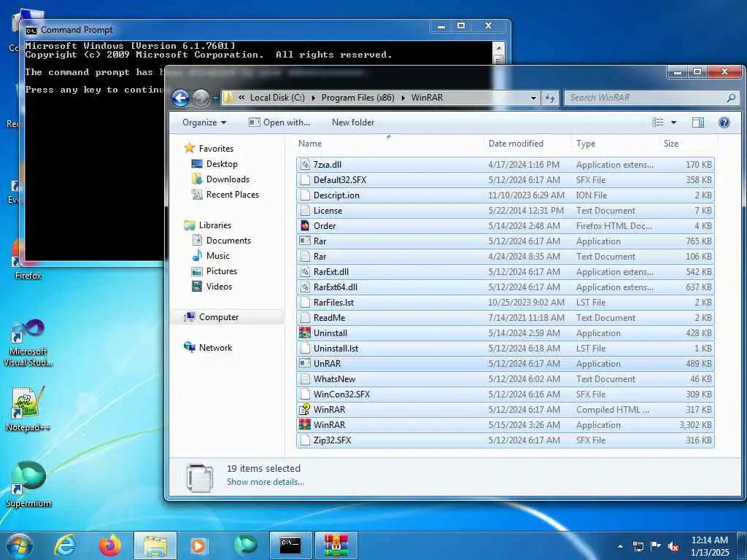This screenshot has width=747, height=560.
Task: Click Local Disk (C:) in address bar
Action: pos(277,98)
